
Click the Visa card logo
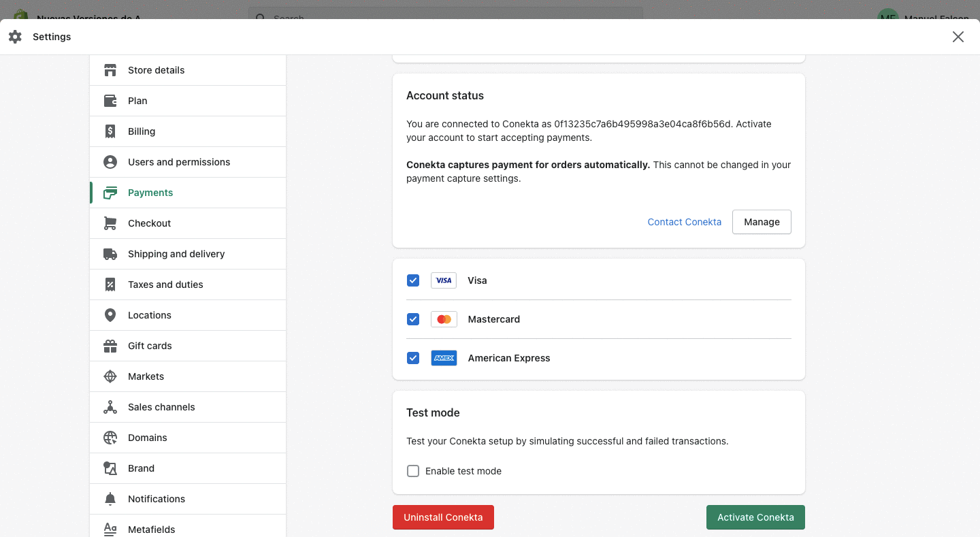[x=444, y=280]
